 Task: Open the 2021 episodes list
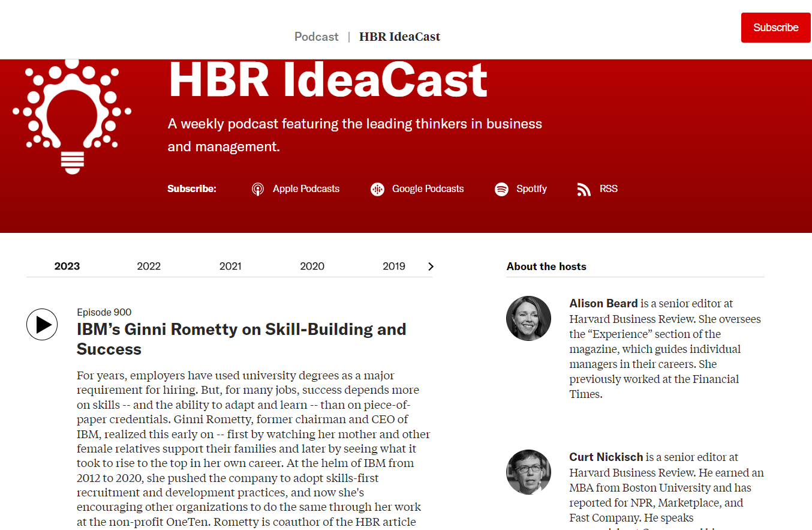230,266
